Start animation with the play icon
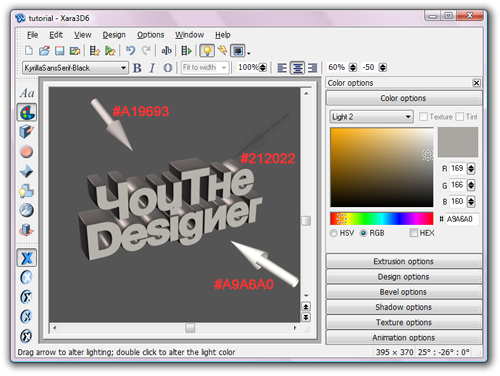 click(186, 51)
